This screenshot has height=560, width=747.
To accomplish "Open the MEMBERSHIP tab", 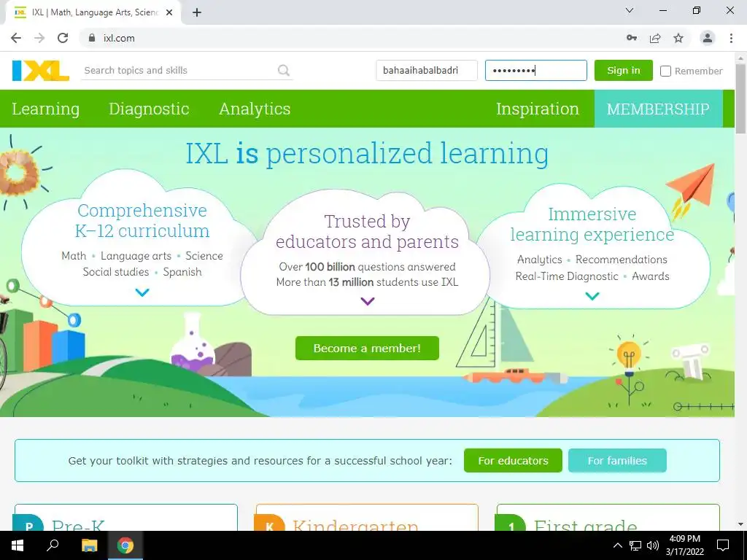I will tap(658, 109).
